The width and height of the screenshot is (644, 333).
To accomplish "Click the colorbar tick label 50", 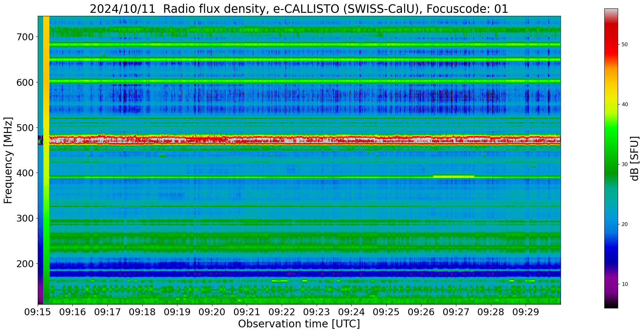I will (x=625, y=45).
